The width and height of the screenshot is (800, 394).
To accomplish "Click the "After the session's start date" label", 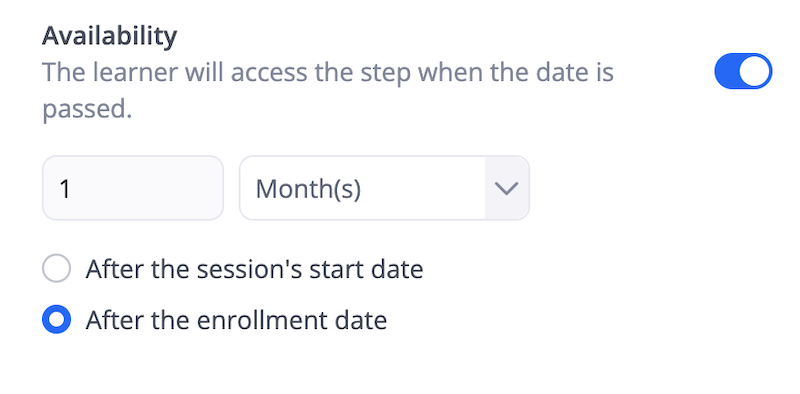I will [254, 269].
